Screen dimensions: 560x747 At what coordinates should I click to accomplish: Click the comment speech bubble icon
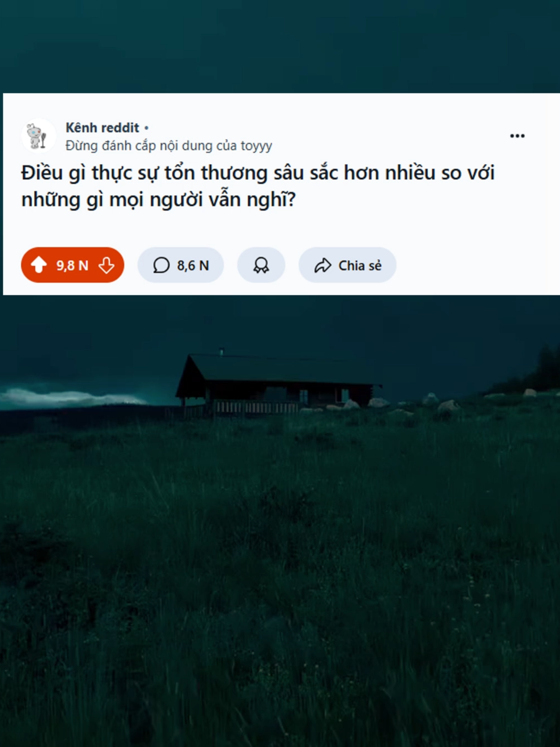(x=161, y=265)
